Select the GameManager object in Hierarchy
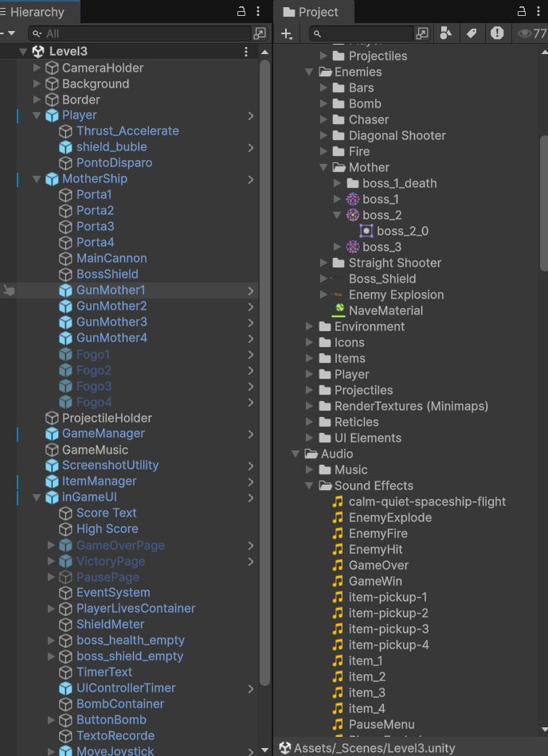The width and height of the screenshot is (548, 756). [104, 434]
